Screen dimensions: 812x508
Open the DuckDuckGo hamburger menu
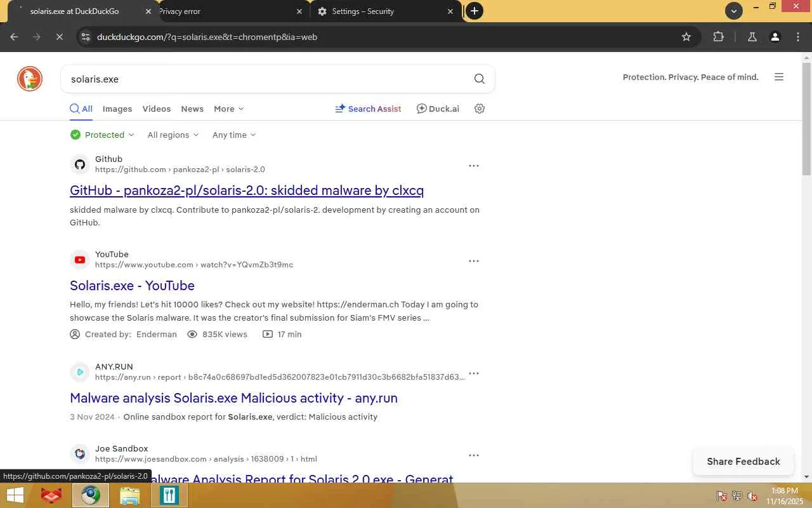coord(779,77)
